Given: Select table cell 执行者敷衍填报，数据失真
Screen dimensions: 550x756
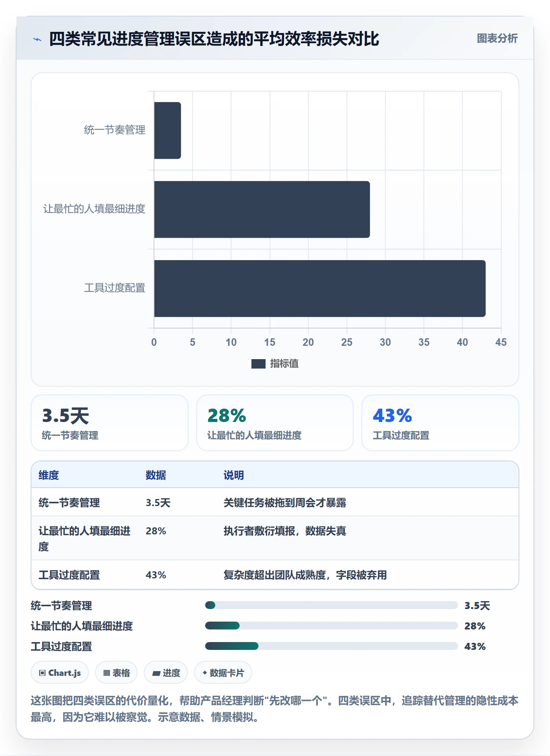Looking at the screenshot, I should [285, 531].
